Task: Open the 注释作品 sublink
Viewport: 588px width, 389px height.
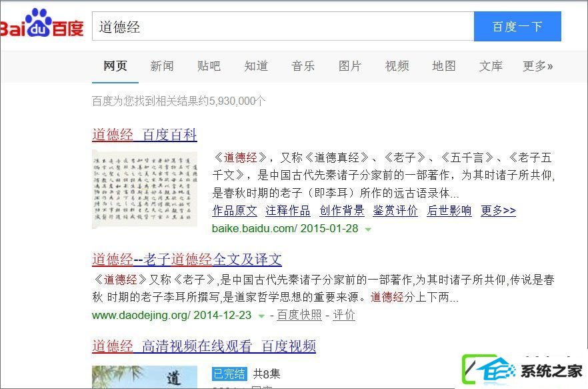Action: click(288, 210)
